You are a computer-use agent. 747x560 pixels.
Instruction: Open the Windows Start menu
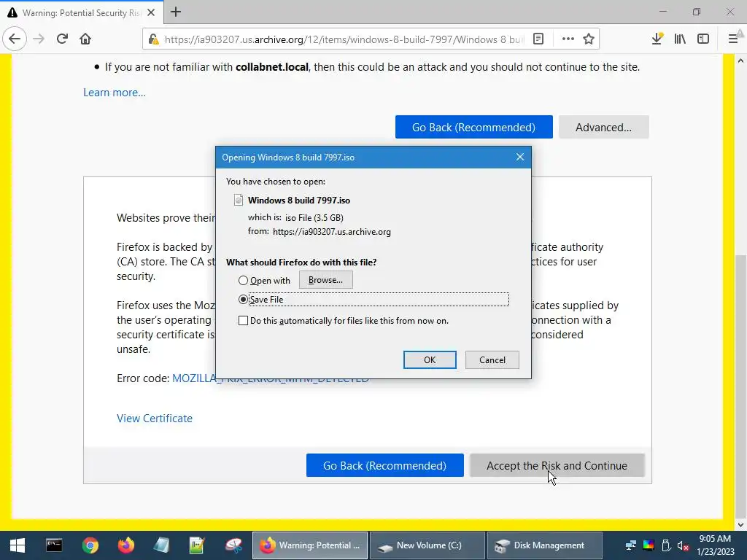point(18,545)
